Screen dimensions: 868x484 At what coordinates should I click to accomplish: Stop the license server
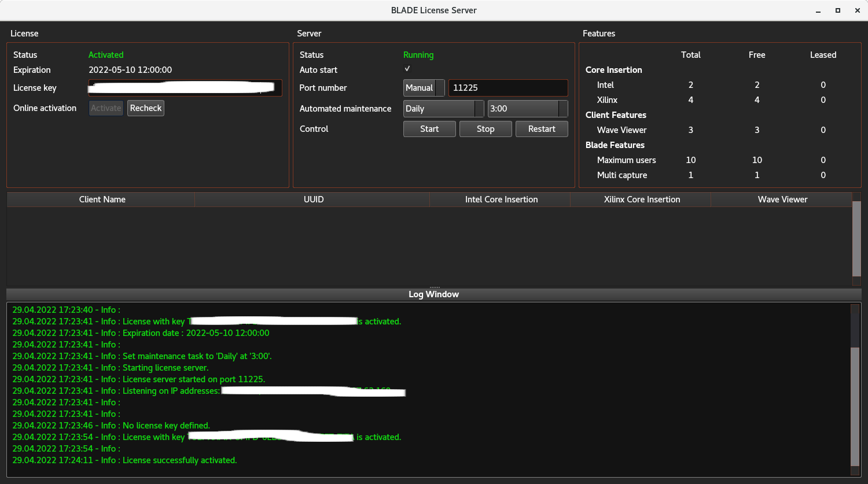[x=486, y=129]
